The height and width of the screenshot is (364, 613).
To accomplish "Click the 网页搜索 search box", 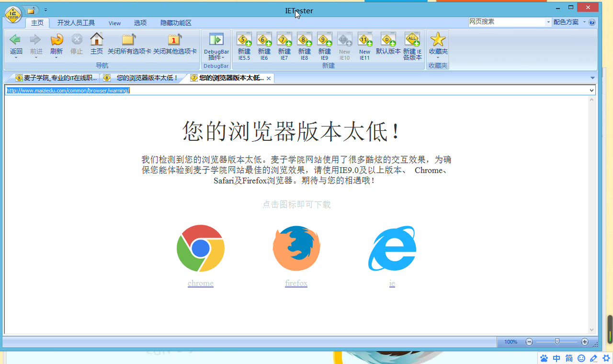I will coord(507,22).
